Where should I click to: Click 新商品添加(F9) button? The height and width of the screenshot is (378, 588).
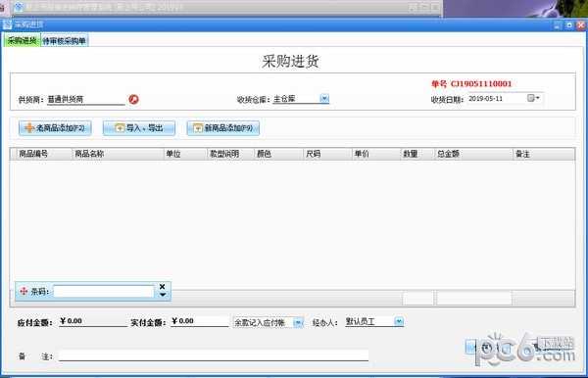[x=223, y=128]
